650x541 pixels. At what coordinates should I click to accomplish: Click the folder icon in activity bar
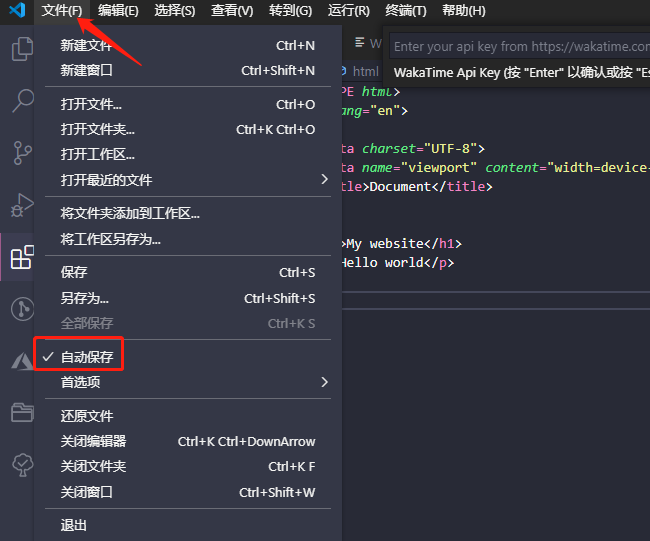(x=21, y=412)
